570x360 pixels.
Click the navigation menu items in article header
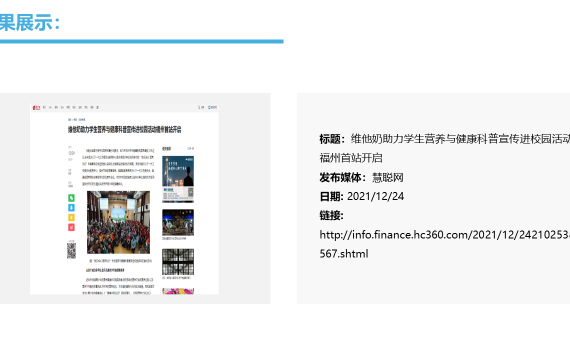click(71, 108)
